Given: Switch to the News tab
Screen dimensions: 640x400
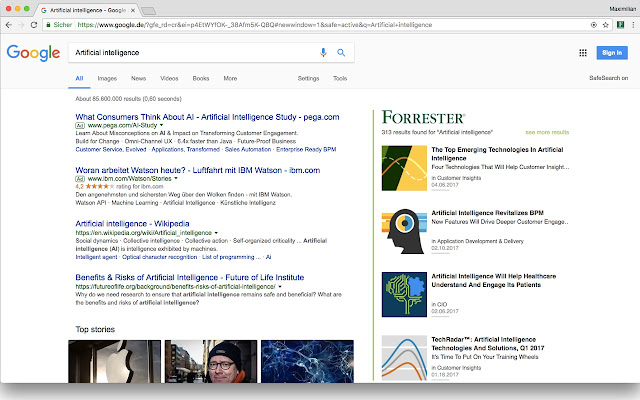Looking at the screenshot, I should (138, 78).
